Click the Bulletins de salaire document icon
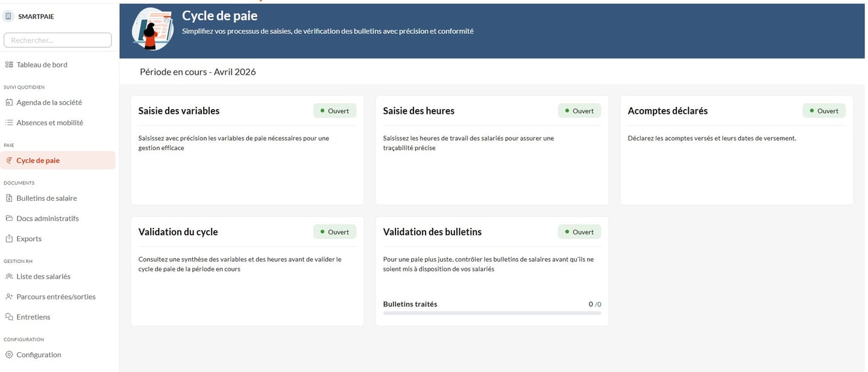Screen dimensions: 868x372 click(9, 198)
